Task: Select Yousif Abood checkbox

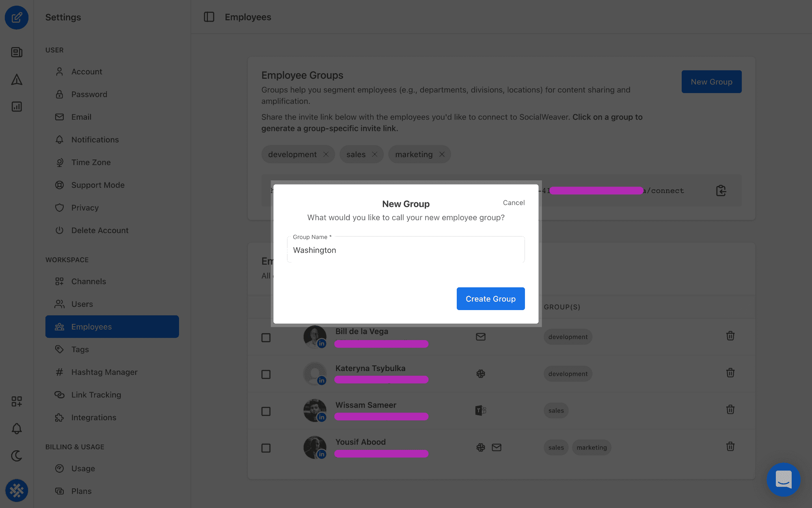Action: pos(266,448)
